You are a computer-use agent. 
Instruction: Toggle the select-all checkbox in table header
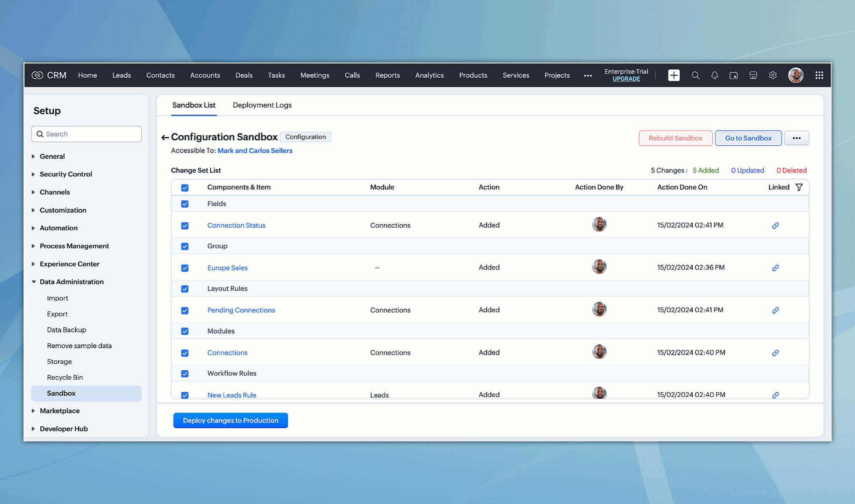pos(185,188)
